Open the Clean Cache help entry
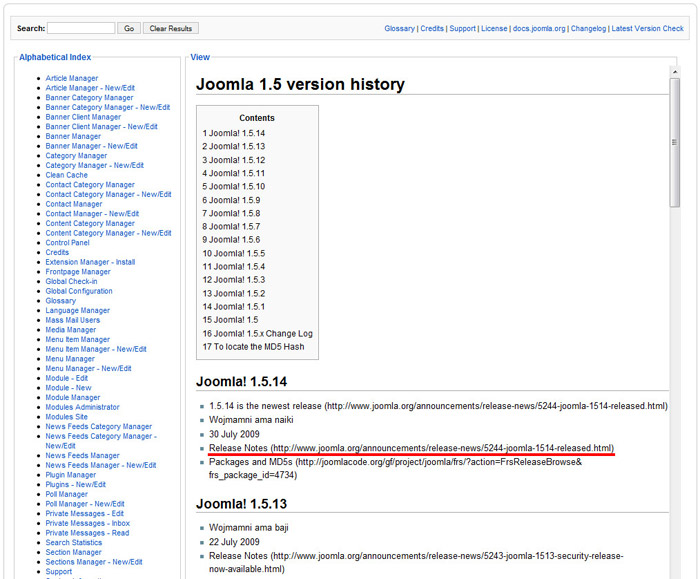Image resolution: width=700 pixels, height=579 pixels. tap(67, 175)
